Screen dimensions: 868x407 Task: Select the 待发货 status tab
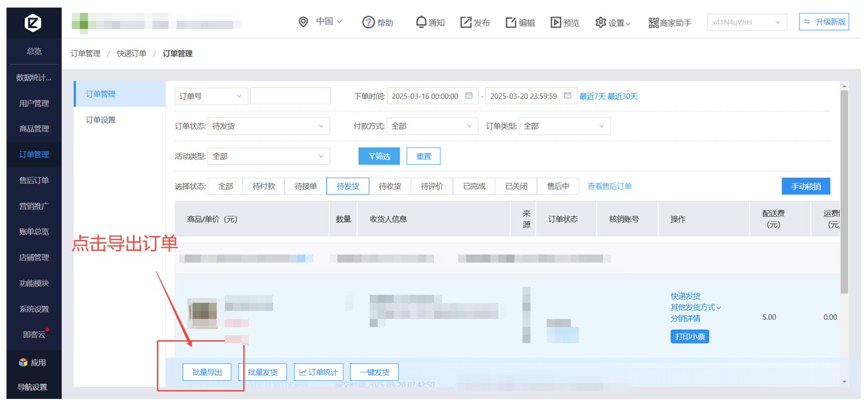[x=348, y=186]
